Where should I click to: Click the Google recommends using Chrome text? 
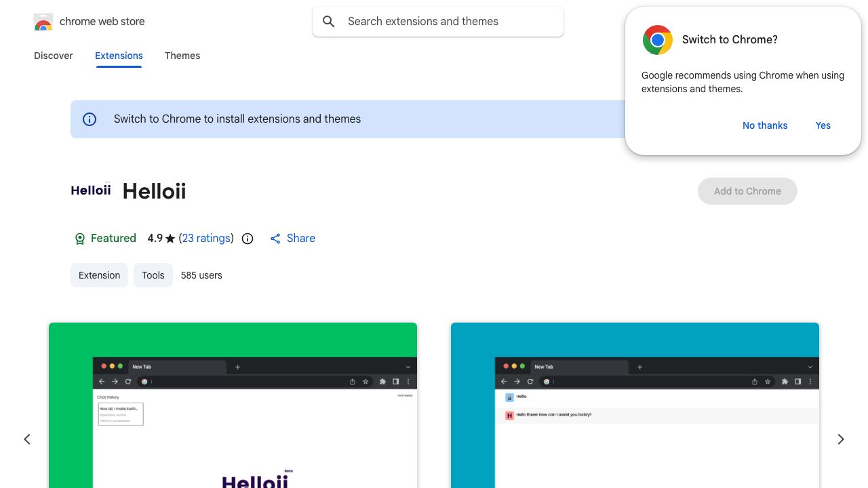[x=743, y=82]
